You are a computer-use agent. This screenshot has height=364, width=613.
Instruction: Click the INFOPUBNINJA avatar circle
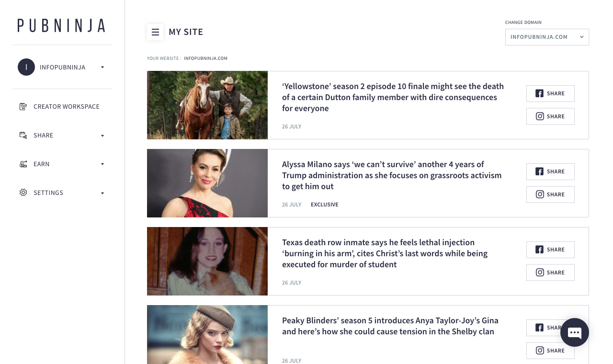click(x=26, y=67)
